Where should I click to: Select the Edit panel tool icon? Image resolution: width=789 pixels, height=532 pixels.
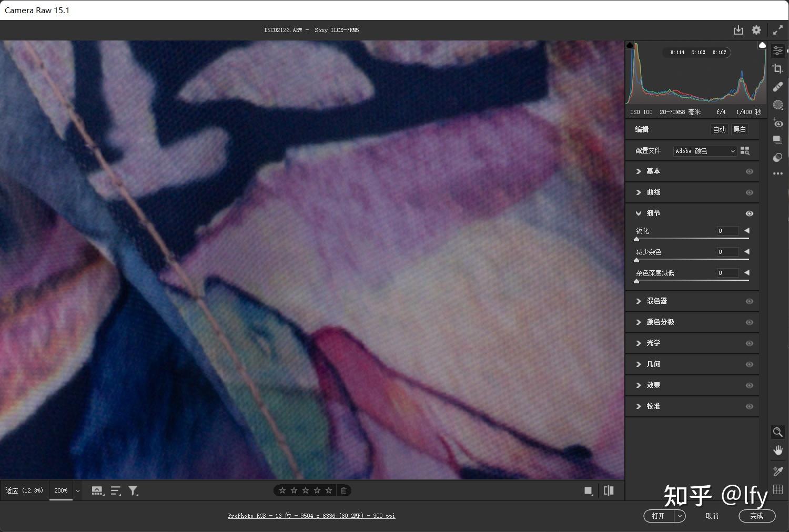tap(778, 50)
